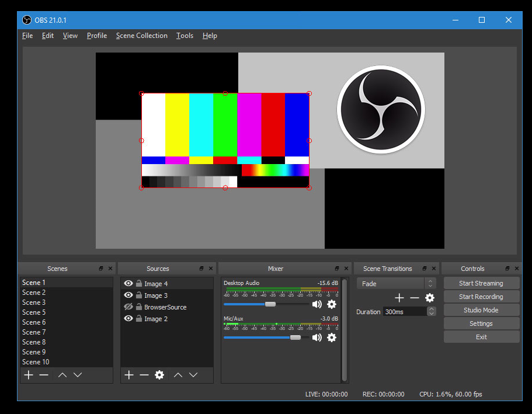The height and width of the screenshot is (414, 532).
Task: Remove selected scene with minus icon
Action: point(44,375)
